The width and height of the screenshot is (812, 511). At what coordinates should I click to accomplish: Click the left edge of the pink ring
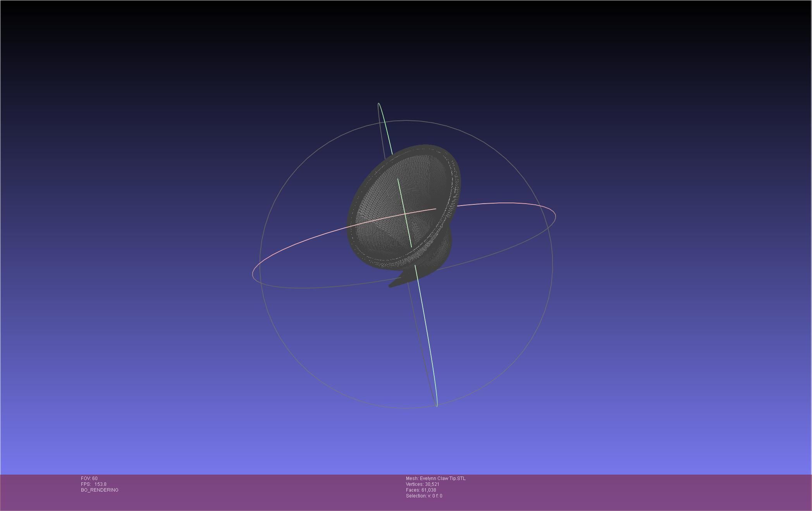(253, 273)
